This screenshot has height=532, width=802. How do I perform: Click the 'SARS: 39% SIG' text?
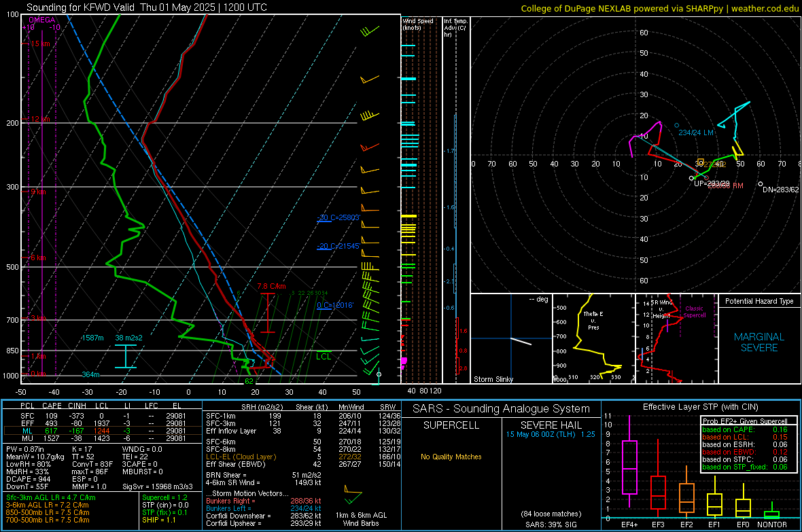coord(551,525)
